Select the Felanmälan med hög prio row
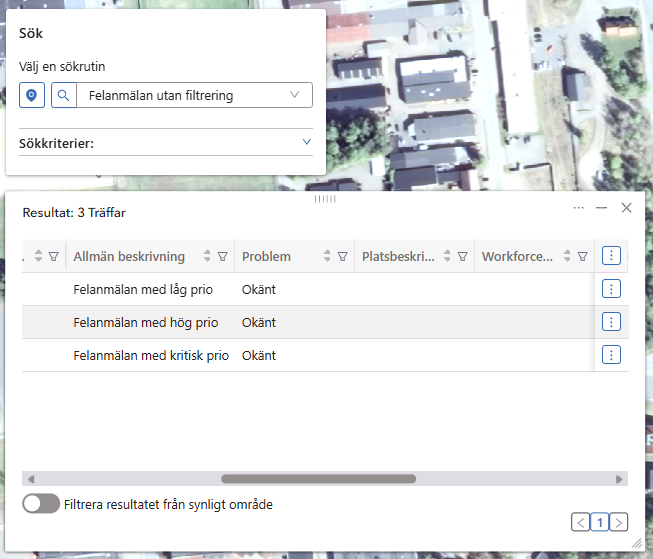 pyautogui.click(x=150, y=322)
